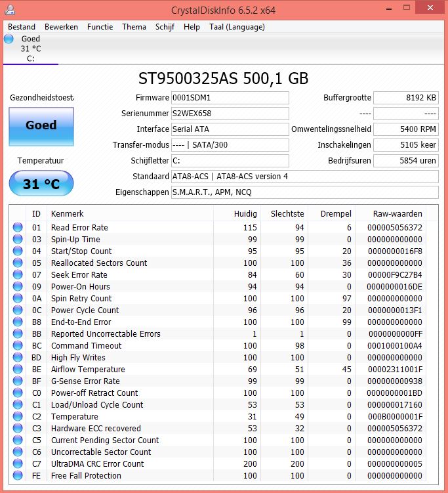Click the Slechtste column header
Screen dimensions: 448x493
coord(284,214)
